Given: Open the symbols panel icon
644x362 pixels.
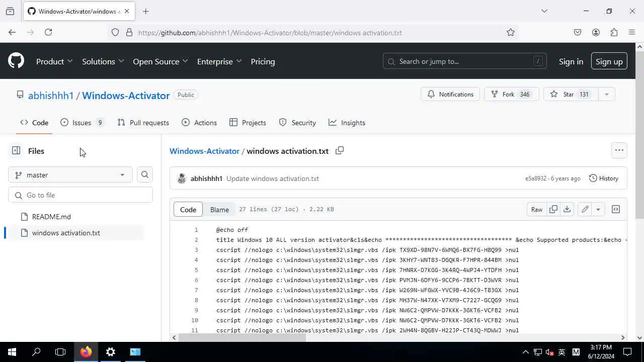Looking at the screenshot, I should [616, 209].
